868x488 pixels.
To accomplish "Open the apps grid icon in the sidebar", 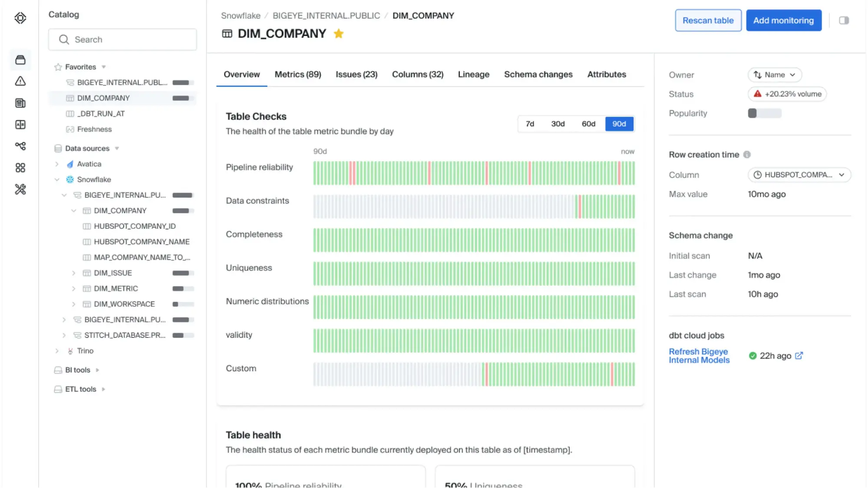I will tap(20, 168).
